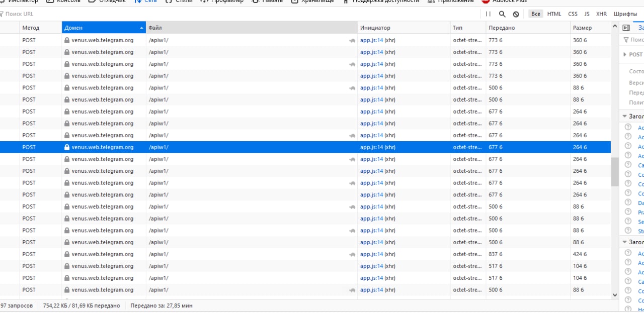Click the lock icon in the 837 Б row
Viewport: 644px width, 313px height.
pyautogui.click(x=66, y=254)
